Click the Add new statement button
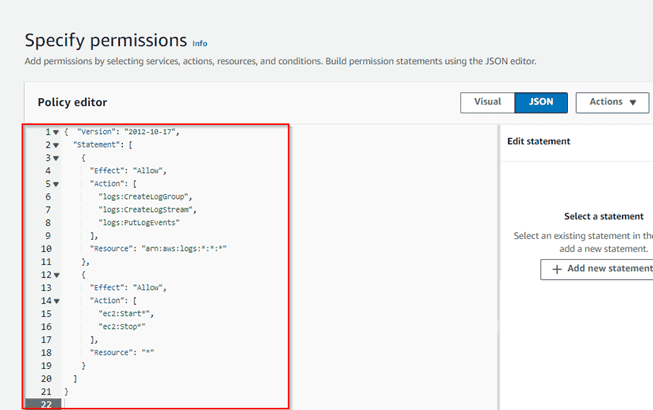Viewport: 653px width, 410px height. (596, 269)
